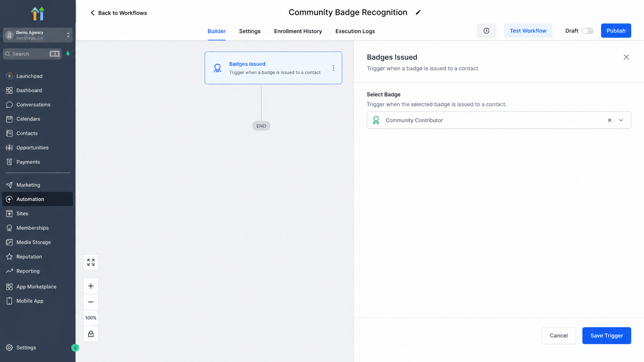Screen dimensions: 644x362
Task: Lock the canvas with the padlock icon
Action: pyautogui.click(x=91, y=334)
